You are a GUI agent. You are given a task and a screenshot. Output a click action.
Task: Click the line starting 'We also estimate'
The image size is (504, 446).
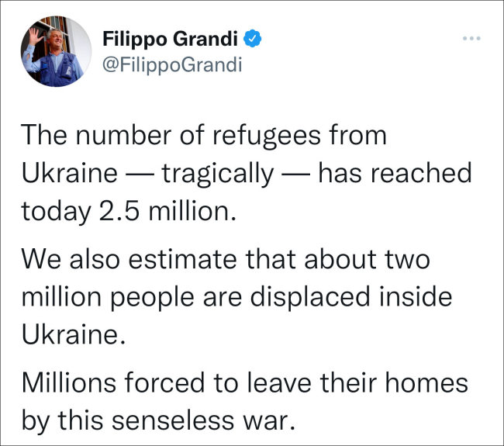[x=226, y=259]
